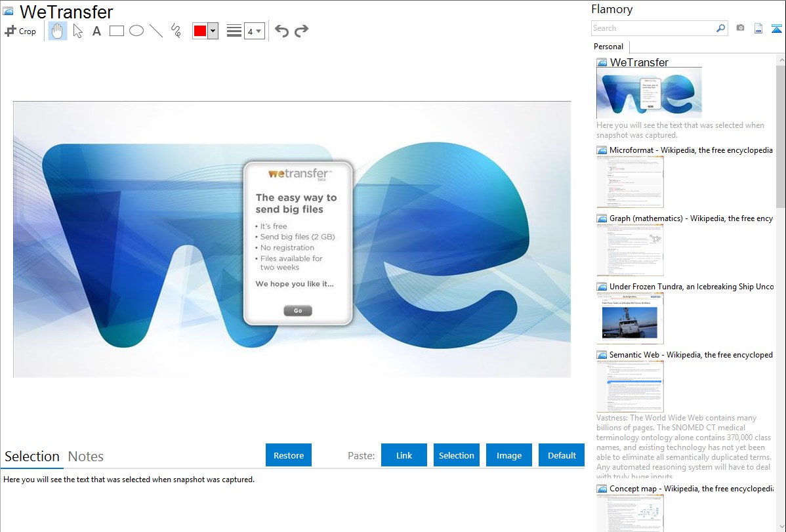Screen dimensions: 786x532
Task: Switch to the Notes tab
Action: (x=86, y=457)
